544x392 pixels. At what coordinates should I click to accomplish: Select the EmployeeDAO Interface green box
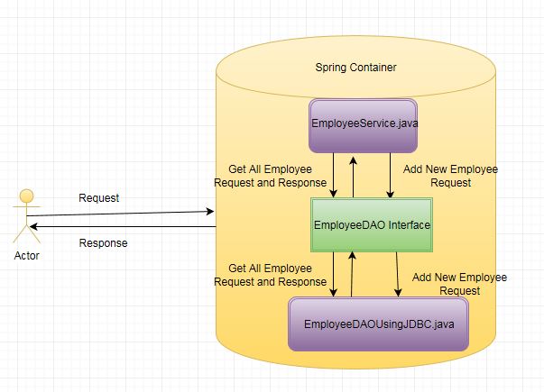point(372,224)
